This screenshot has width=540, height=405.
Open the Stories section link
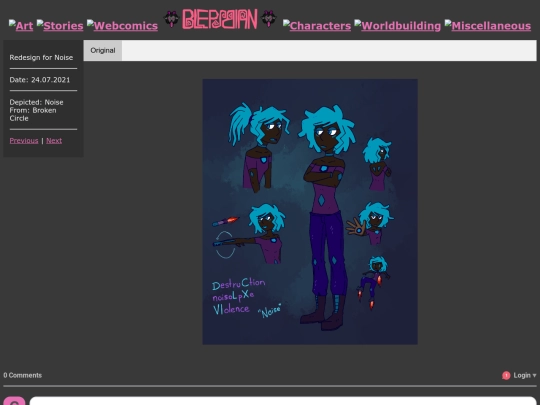[60, 25]
